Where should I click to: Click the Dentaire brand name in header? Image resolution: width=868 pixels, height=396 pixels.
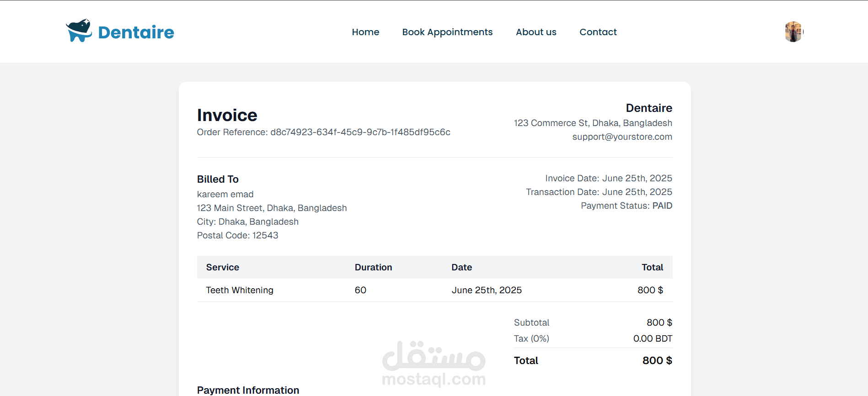point(136,32)
